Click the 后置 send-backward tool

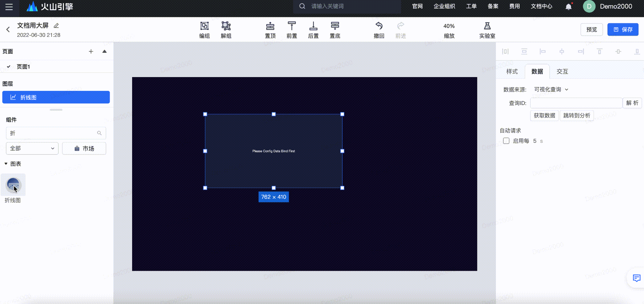click(313, 30)
